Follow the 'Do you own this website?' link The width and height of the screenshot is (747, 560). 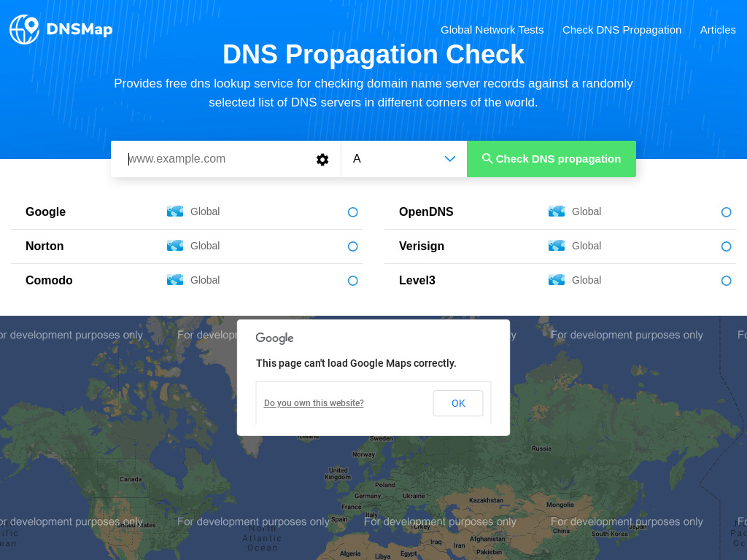coord(314,403)
